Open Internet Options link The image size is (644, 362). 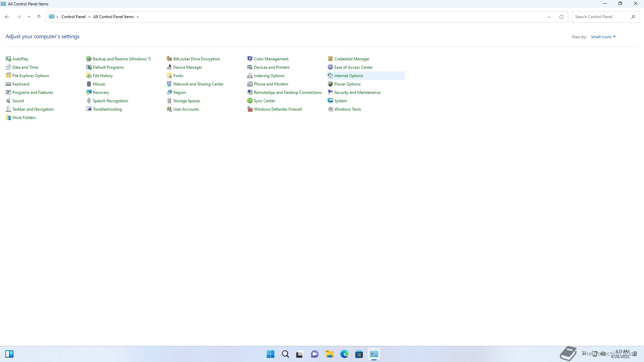coord(349,76)
